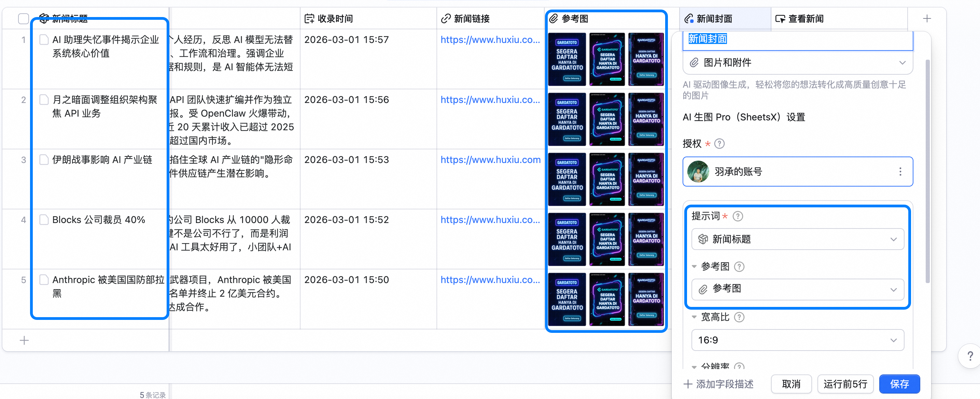Screen dimensions: 980x399
Task: Click the add new row plus icon
Action: pyautogui.click(x=24, y=340)
